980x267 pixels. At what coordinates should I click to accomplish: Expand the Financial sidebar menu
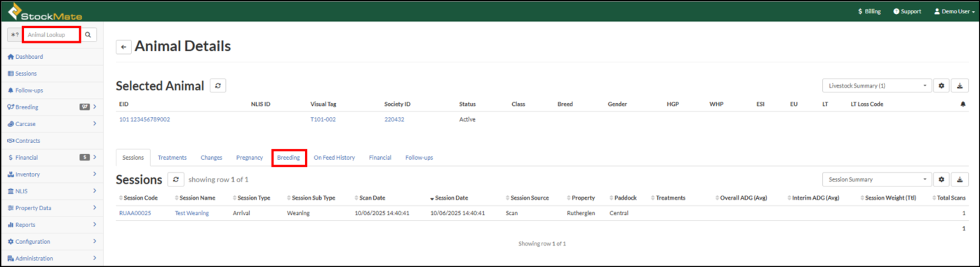[52, 158]
